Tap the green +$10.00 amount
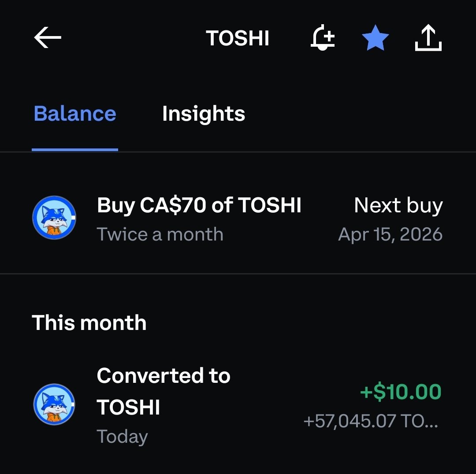Image resolution: width=476 pixels, height=474 pixels. [x=400, y=392]
